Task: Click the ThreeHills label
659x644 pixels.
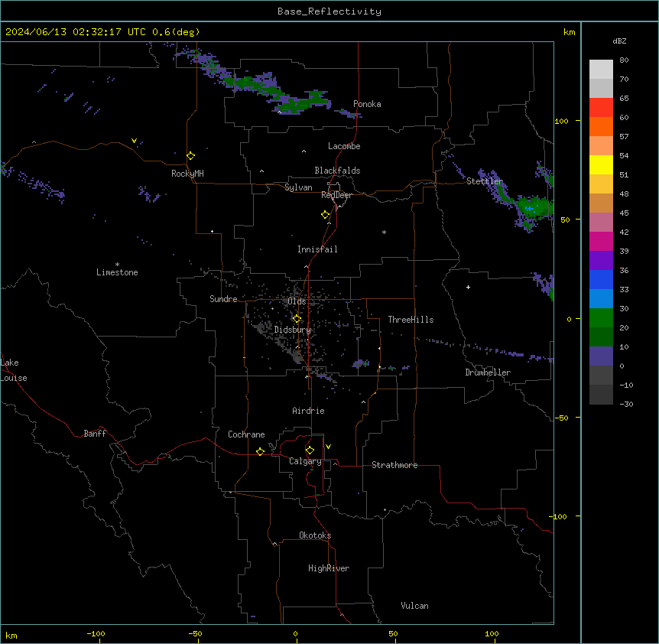Action: (411, 320)
